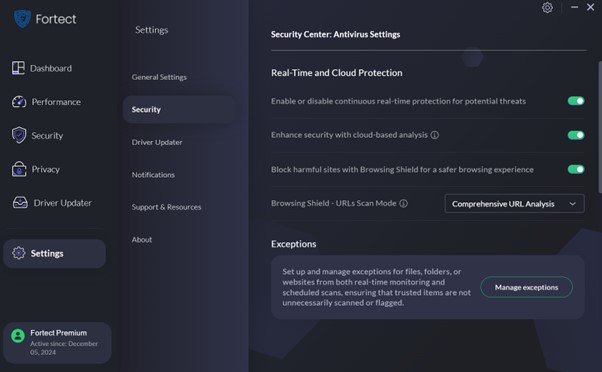Screen dimensions: 602x372
Task: Click the Settings label in sidebar
Action: coord(47,253)
